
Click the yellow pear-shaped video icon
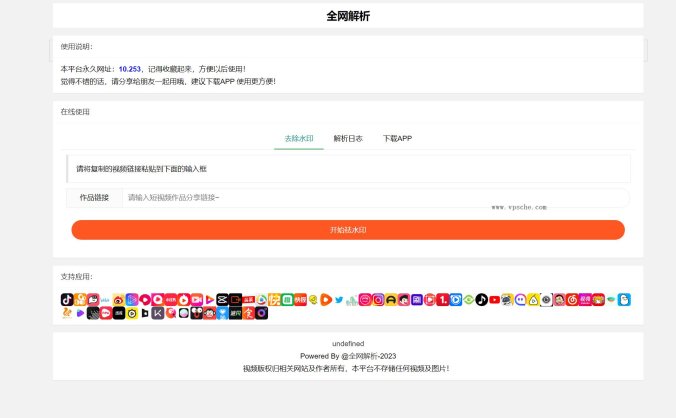533,299
